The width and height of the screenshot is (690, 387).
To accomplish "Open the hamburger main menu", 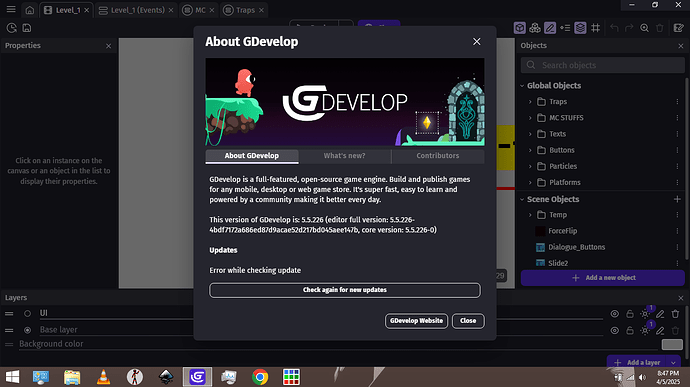I will tap(11, 9).
